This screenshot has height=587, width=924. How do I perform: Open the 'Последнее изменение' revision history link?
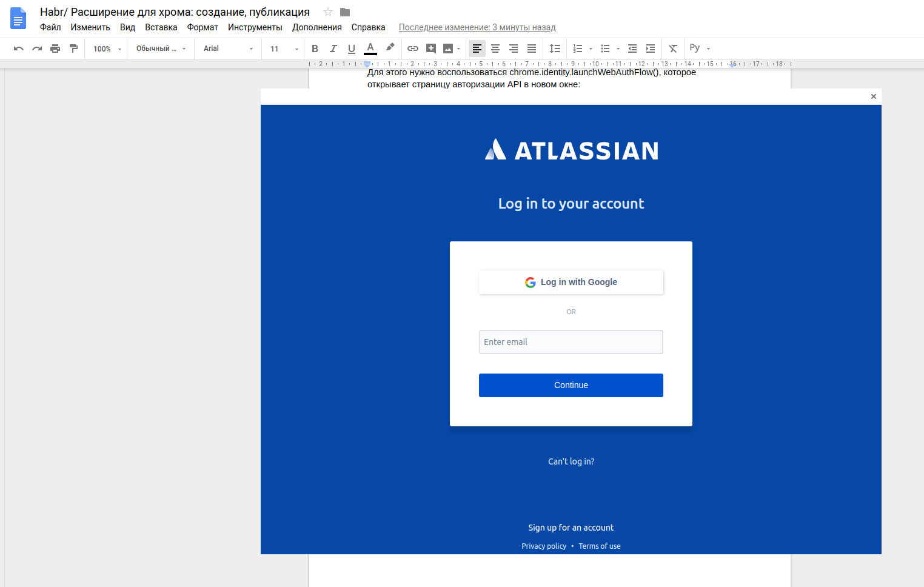[477, 27]
